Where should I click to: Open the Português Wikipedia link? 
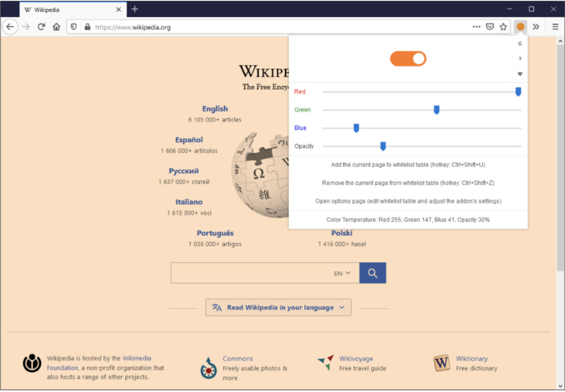pos(215,233)
